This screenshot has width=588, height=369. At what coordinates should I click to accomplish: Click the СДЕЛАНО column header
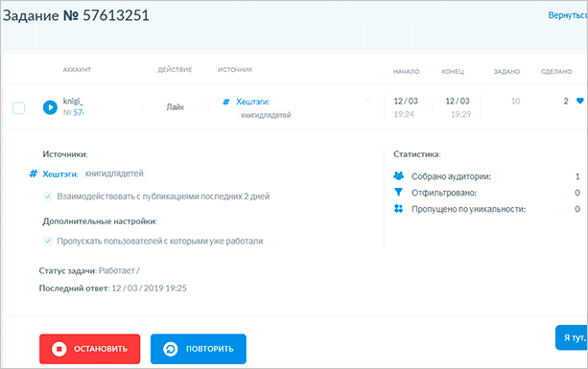point(556,72)
